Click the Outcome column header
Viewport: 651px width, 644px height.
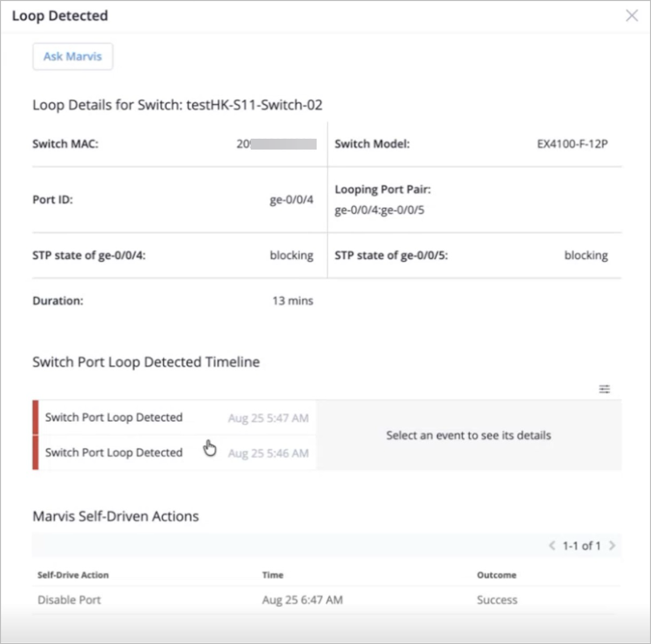(x=497, y=575)
